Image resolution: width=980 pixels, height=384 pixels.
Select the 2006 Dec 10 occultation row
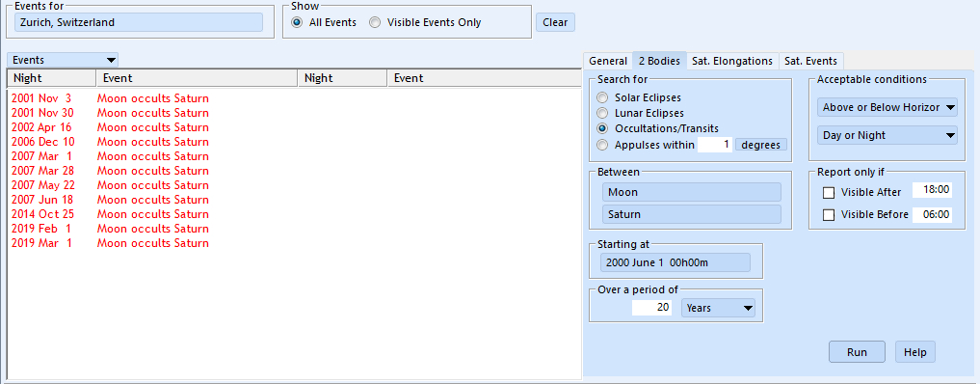(110, 142)
